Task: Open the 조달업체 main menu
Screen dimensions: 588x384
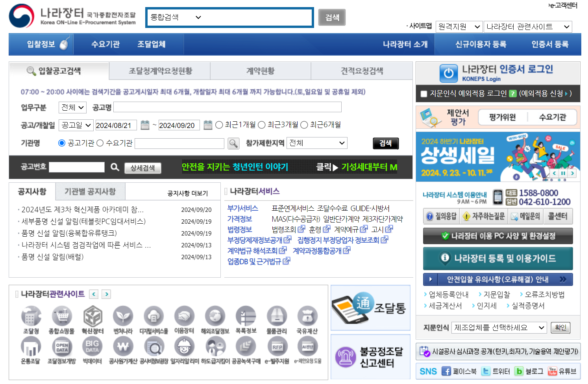Action: coord(152,44)
